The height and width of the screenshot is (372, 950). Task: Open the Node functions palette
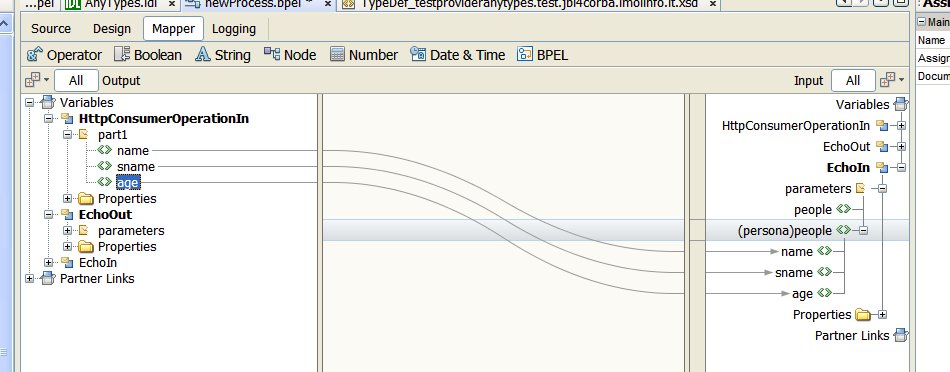[290, 55]
